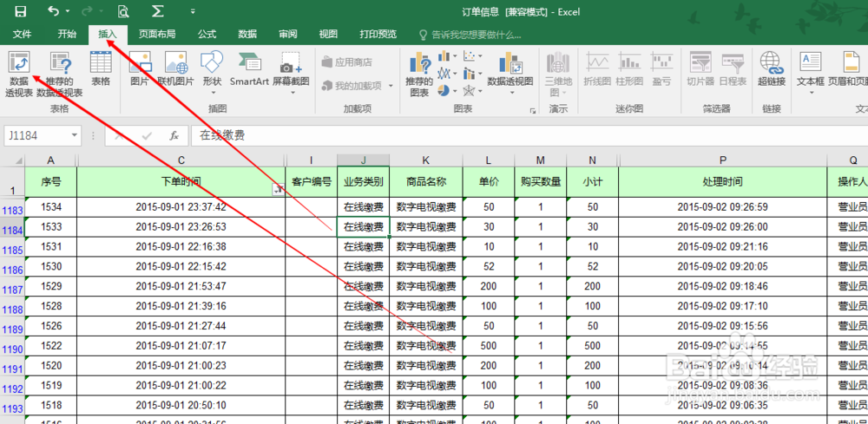This screenshot has height=424, width=868.
Task: Click 单价 cell showing 52
Action: (x=489, y=266)
